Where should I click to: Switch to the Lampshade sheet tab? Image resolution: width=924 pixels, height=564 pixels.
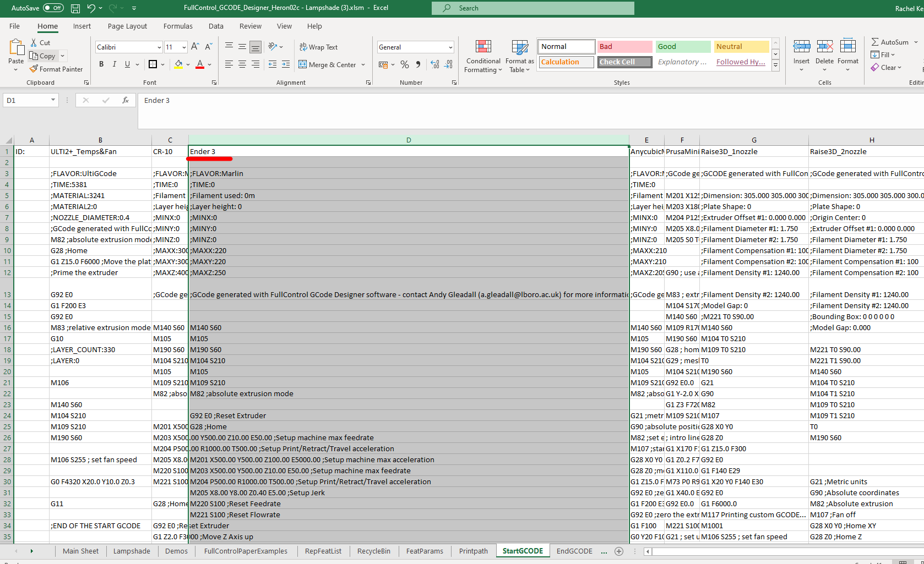(x=132, y=551)
